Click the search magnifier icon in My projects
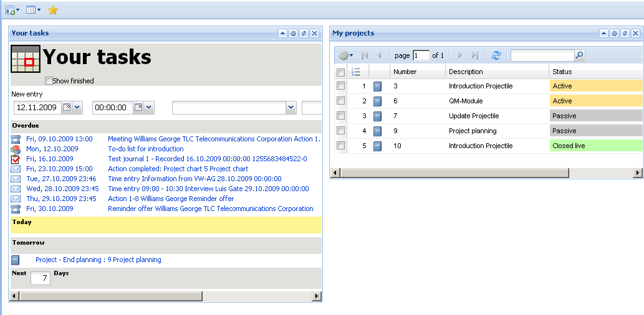The height and width of the screenshot is (315, 644). point(579,55)
